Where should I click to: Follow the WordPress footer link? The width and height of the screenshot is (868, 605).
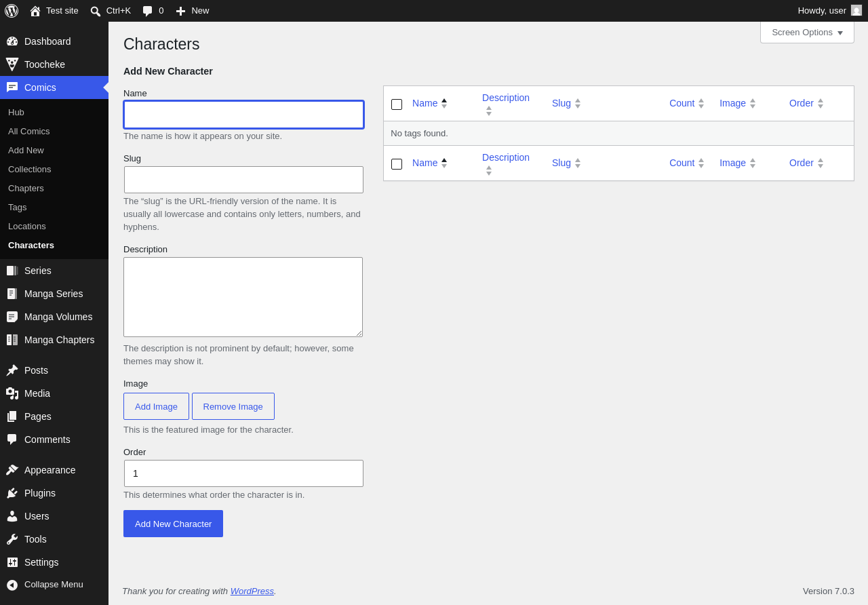click(252, 591)
